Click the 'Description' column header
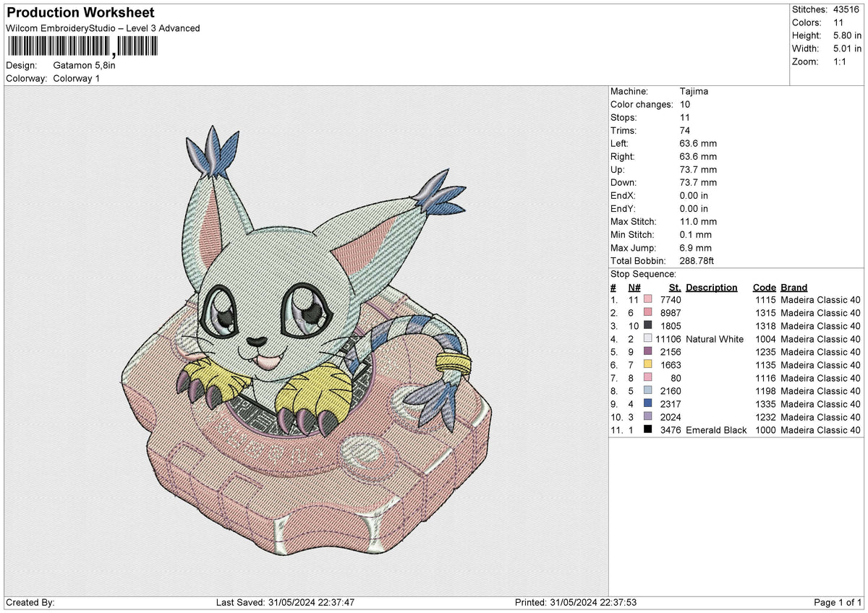The height and width of the screenshot is (613, 868). [x=711, y=287]
